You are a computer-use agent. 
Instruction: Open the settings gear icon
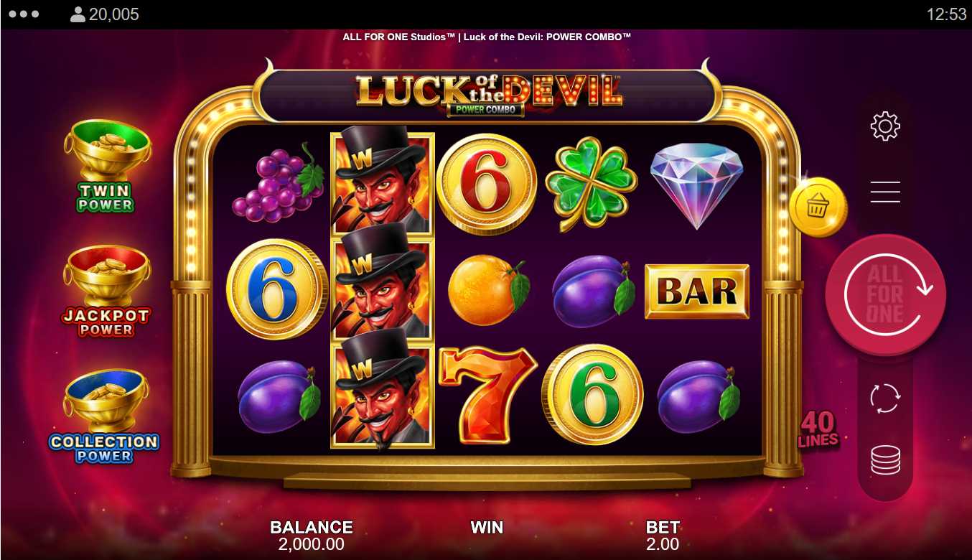click(885, 126)
